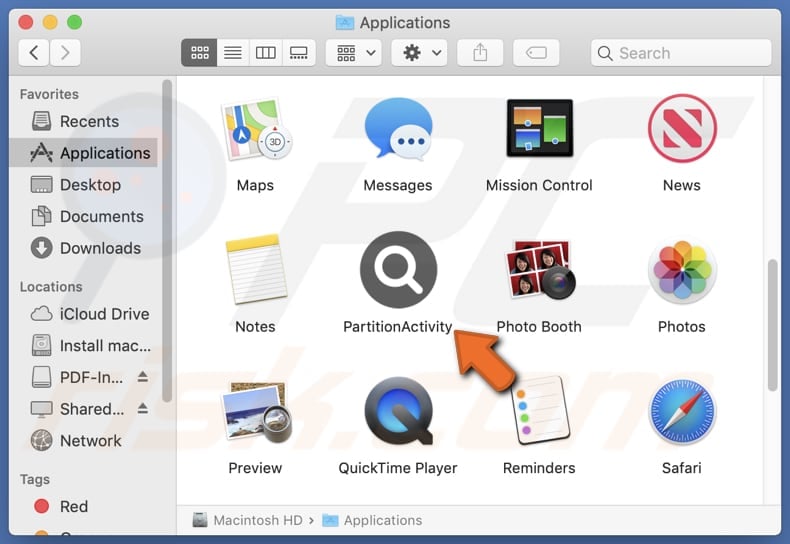790x544 pixels.
Task: Open the Maps application icon
Action: 255,129
